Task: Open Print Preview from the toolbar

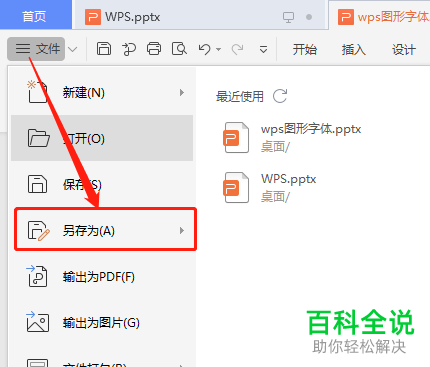Action: (x=179, y=49)
